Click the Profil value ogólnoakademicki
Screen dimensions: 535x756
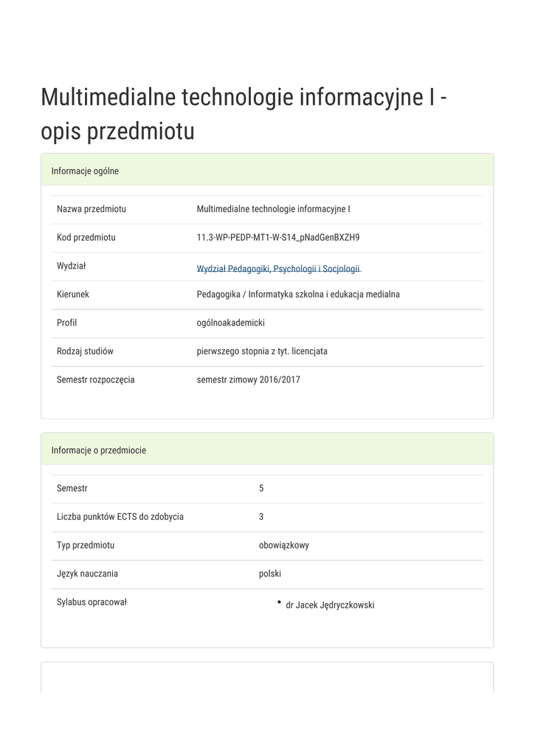click(230, 323)
